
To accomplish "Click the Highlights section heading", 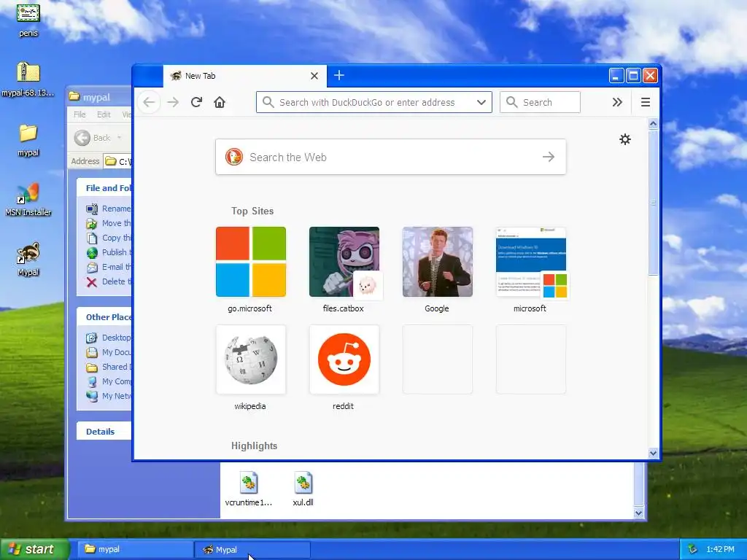I will tap(254, 446).
